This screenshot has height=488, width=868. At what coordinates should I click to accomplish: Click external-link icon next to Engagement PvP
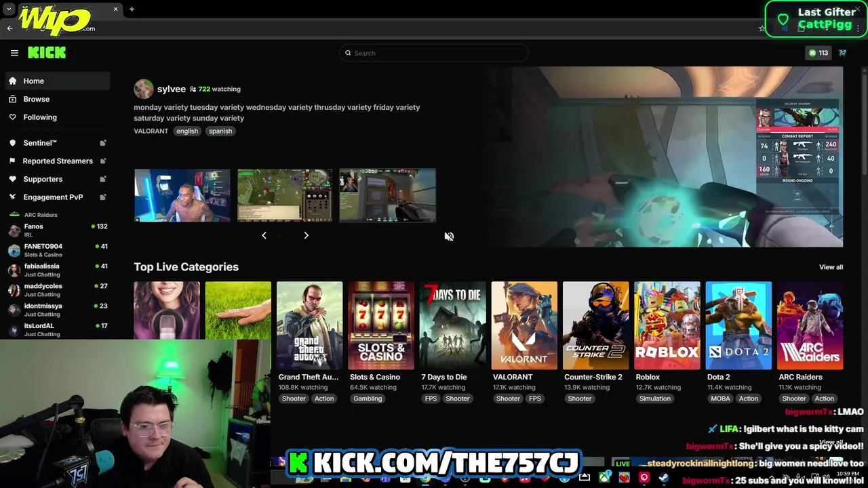pos(103,197)
